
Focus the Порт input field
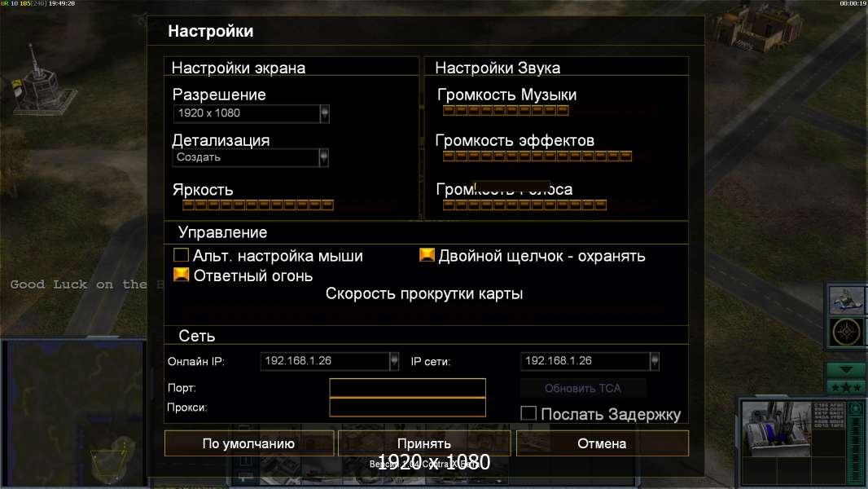[407, 388]
